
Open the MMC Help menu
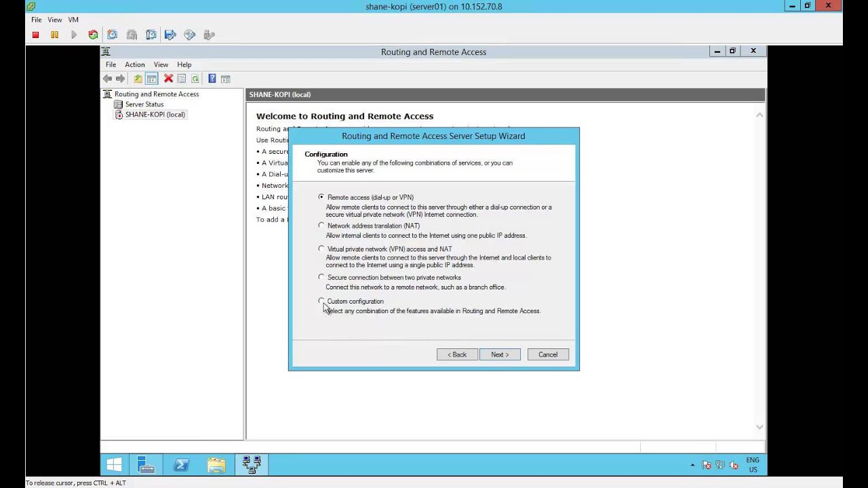pyautogui.click(x=184, y=64)
